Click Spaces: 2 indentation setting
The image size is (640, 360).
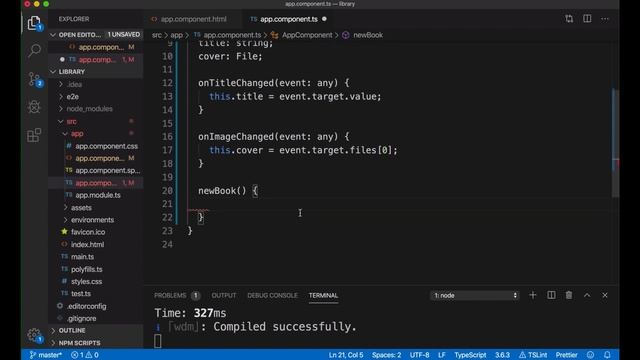pyautogui.click(x=387, y=355)
